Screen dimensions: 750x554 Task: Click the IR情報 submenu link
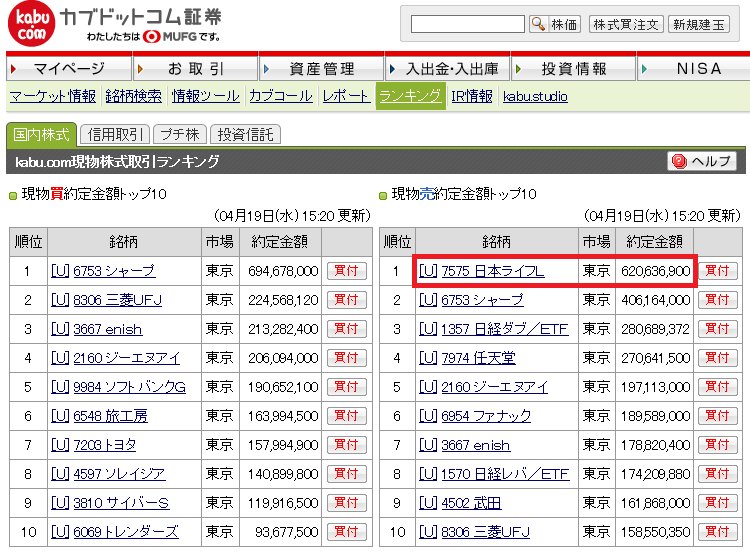(472, 96)
